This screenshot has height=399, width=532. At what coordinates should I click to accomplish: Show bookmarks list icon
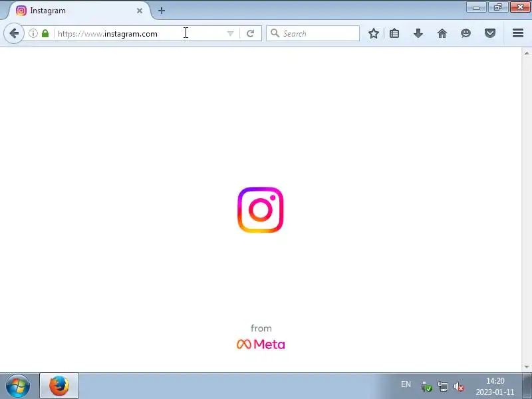pos(394,33)
